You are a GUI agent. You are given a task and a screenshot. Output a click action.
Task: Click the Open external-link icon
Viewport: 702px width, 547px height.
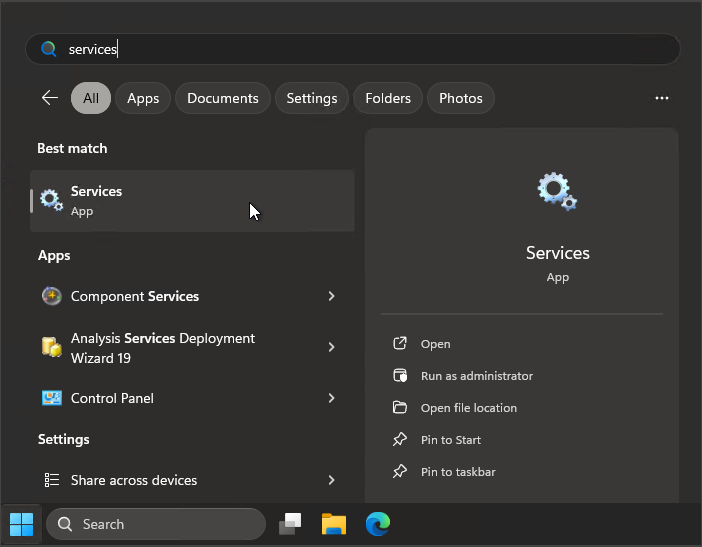tap(400, 343)
